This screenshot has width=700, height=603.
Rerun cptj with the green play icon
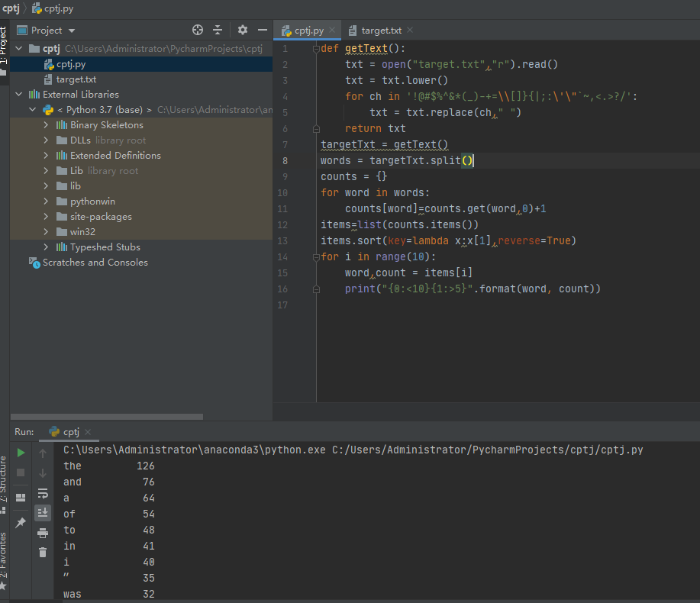pyautogui.click(x=21, y=453)
